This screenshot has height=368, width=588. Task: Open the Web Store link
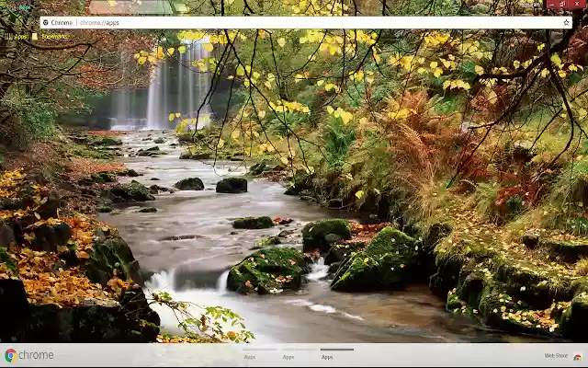[556, 356]
